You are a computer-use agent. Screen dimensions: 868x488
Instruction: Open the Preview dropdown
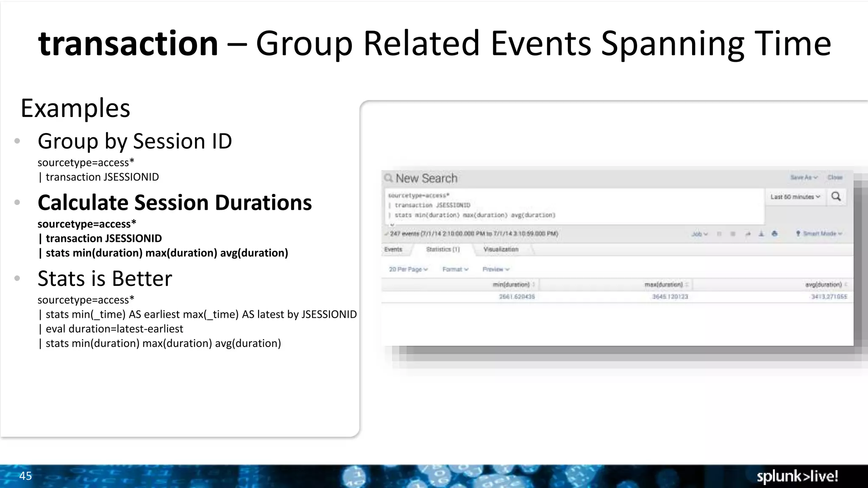point(496,269)
